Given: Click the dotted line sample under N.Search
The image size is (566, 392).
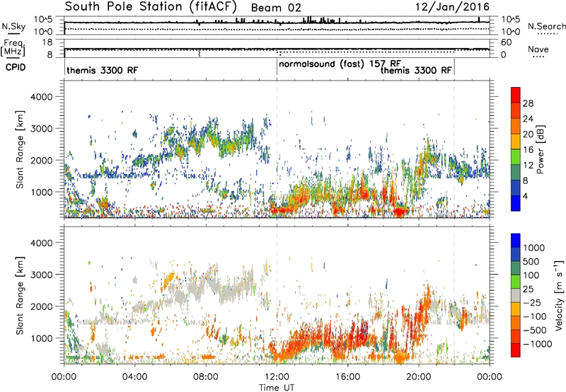Looking at the screenshot, I should [548, 34].
